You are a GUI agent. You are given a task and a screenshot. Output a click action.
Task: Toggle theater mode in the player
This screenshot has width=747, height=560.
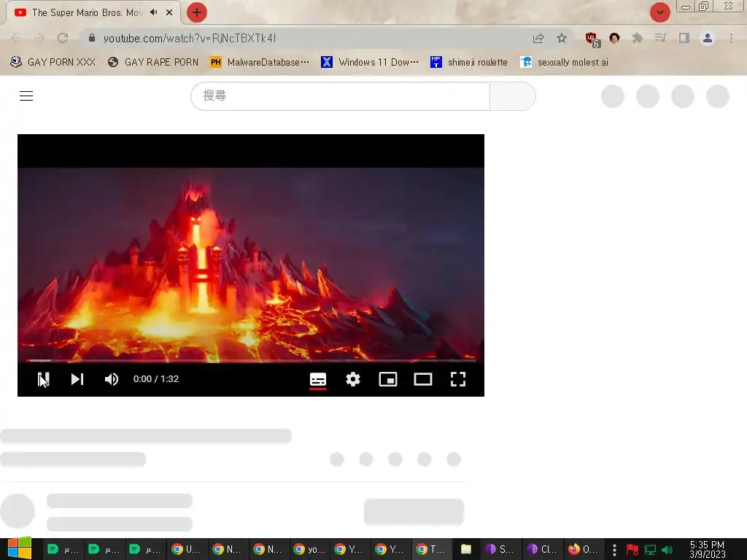tap(423, 379)
